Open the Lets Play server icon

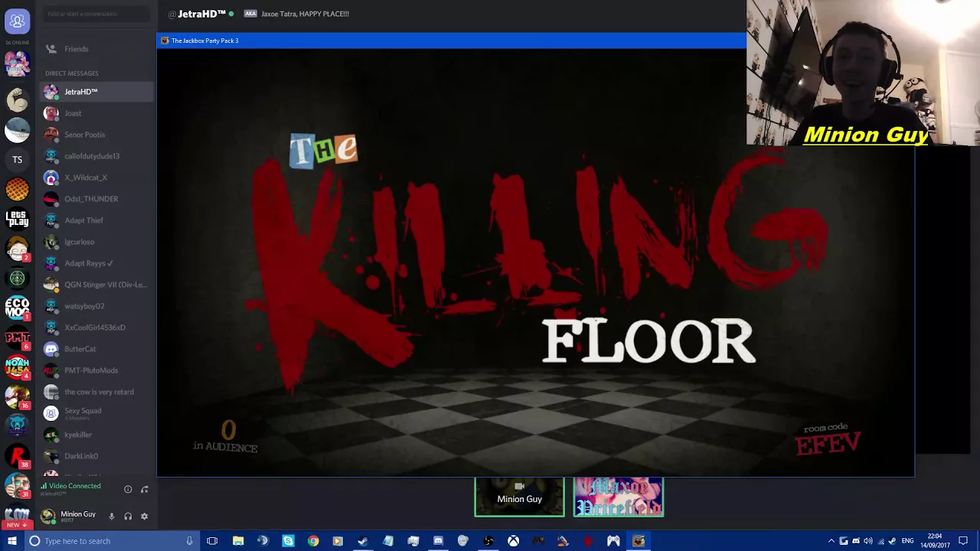click(17, 220)
